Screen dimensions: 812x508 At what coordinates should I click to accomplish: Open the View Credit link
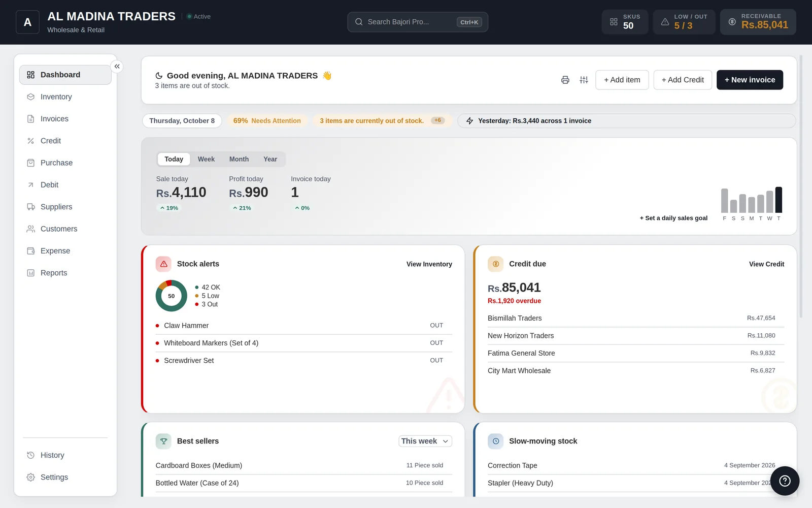point(767,264)
